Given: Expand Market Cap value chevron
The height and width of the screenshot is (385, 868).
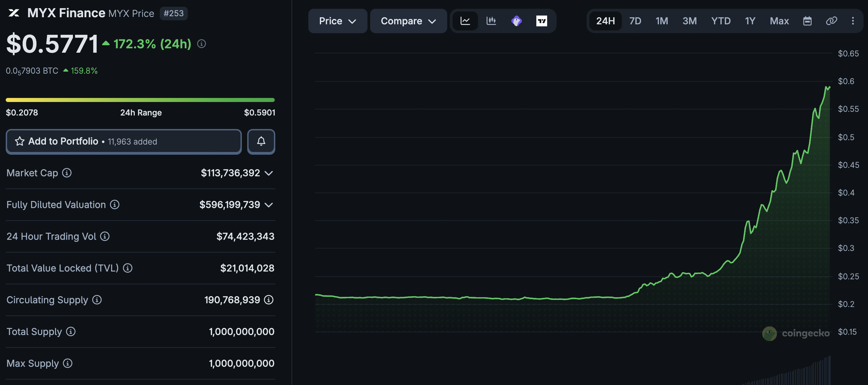Looking at the screenshot, I should tap(269, 173).
